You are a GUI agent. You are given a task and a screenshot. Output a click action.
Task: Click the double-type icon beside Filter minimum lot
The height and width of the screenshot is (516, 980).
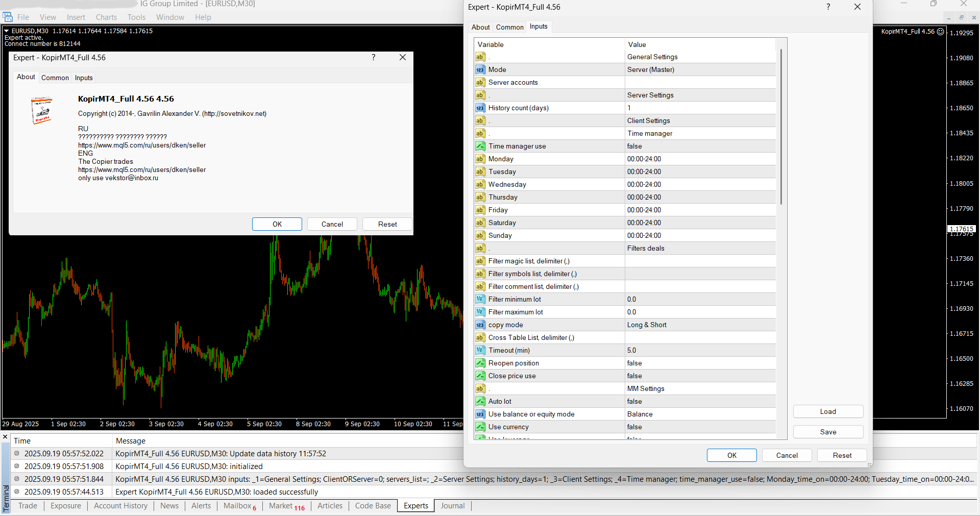pyautogui.click(x=480, y=300)
